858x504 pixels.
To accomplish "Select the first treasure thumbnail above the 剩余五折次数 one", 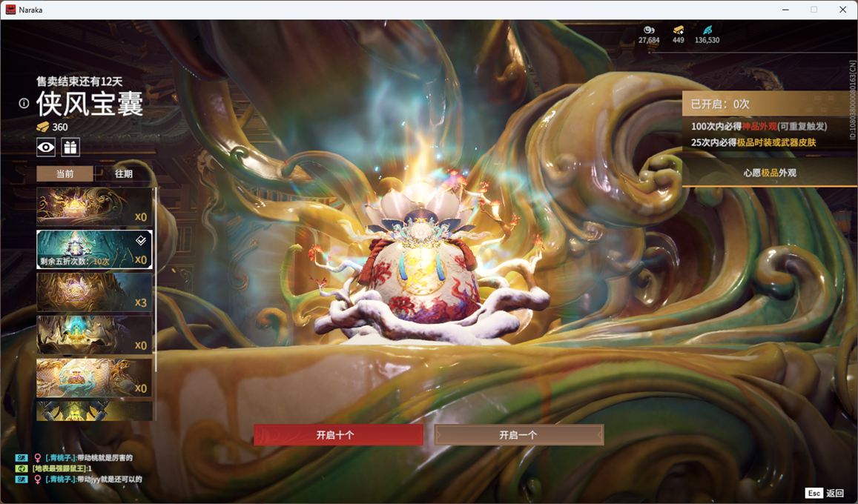I will tap(94, 207).
